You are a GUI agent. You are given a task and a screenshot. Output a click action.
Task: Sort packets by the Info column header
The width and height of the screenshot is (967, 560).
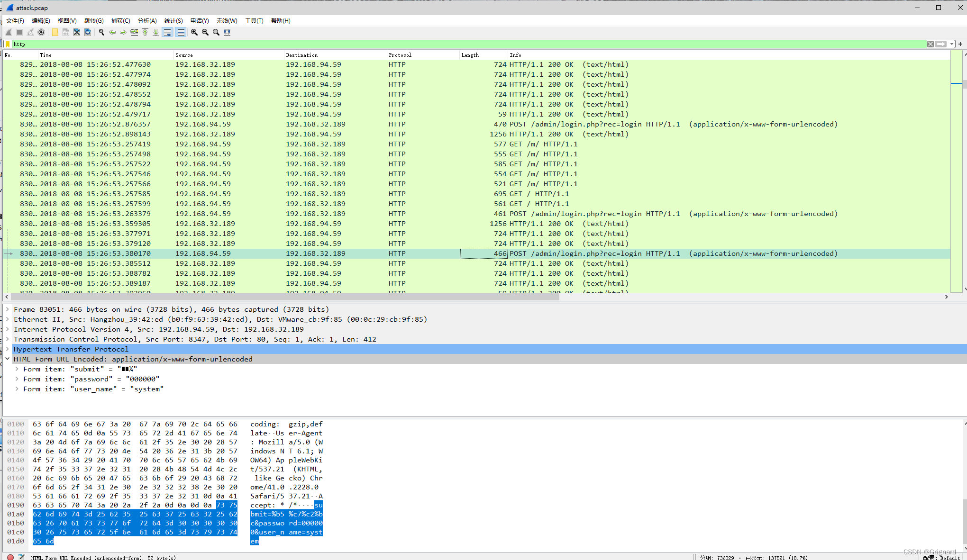[x=729, y=55]
